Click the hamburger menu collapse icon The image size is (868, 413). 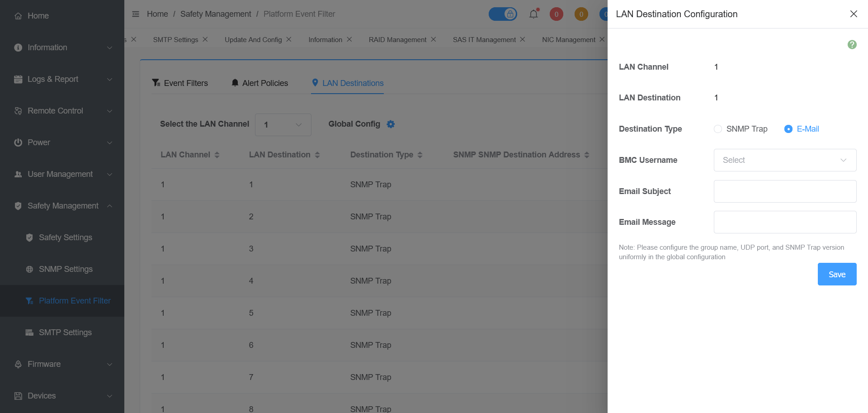136,14
